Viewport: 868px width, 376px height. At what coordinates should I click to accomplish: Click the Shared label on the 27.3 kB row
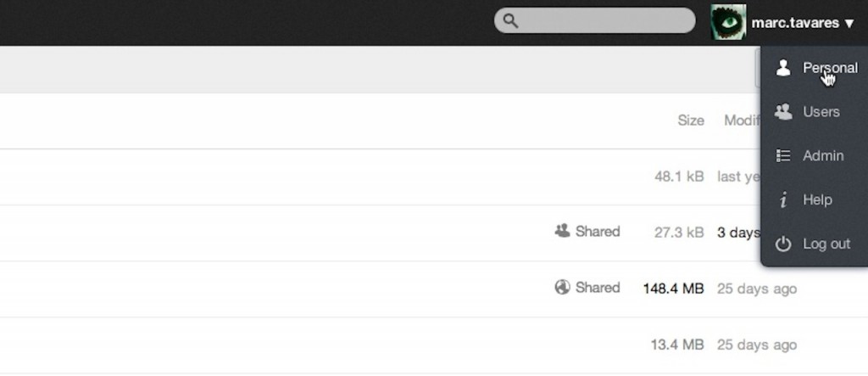(x=597, y=231)
